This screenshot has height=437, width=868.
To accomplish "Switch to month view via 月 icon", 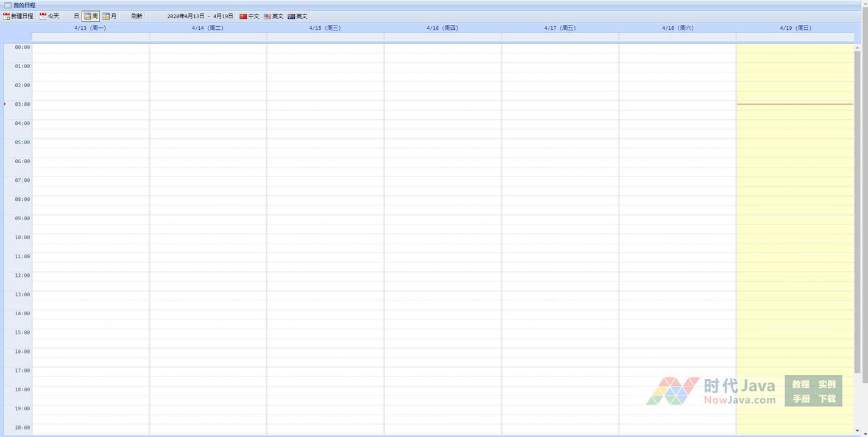I will (106, 16).
